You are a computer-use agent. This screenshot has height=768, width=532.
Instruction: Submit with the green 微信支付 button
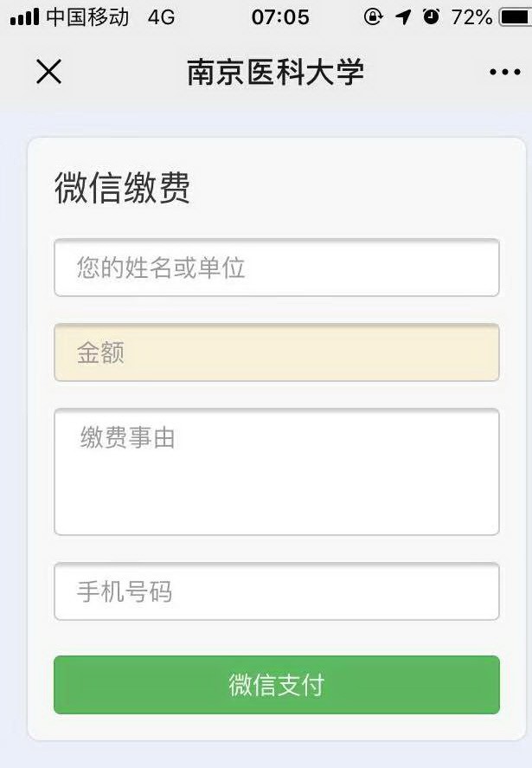[277, 685]
